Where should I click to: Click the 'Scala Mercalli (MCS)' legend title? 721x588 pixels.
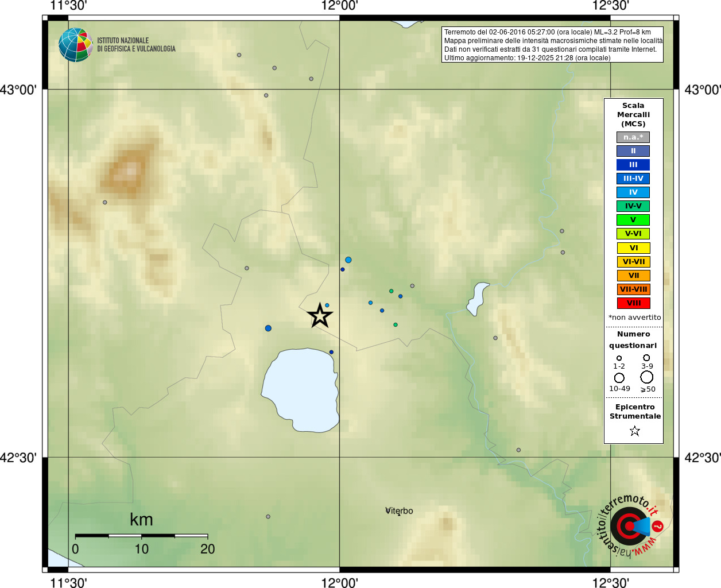(x=633, y=115)
